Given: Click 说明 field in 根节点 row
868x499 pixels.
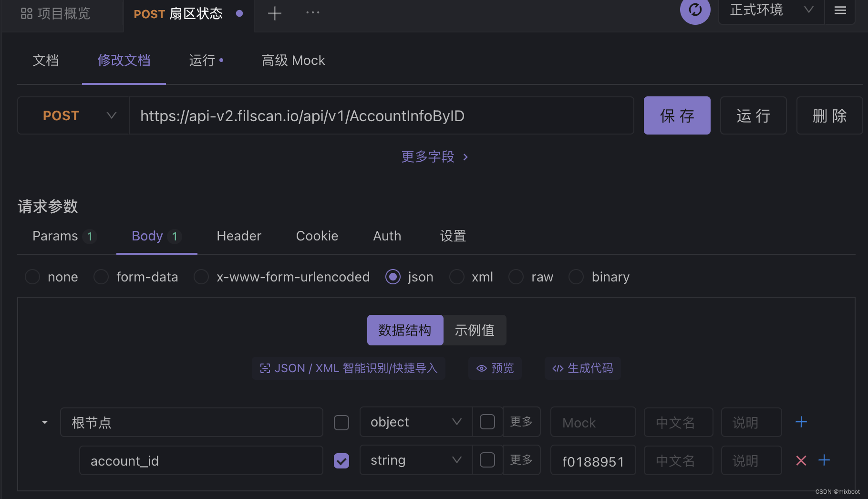Looking at the screenshot, I should (752, 422).
